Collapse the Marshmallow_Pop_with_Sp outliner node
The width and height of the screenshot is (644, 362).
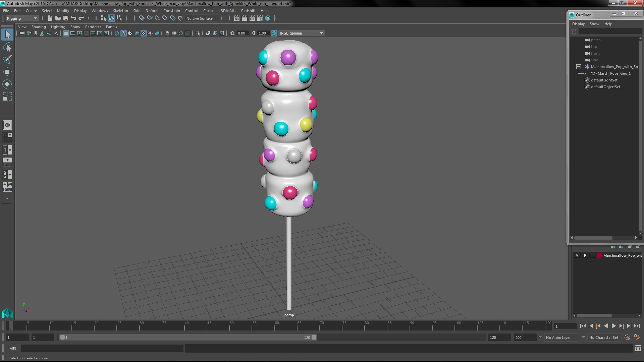pyautogui.click(x=579, y=67)
